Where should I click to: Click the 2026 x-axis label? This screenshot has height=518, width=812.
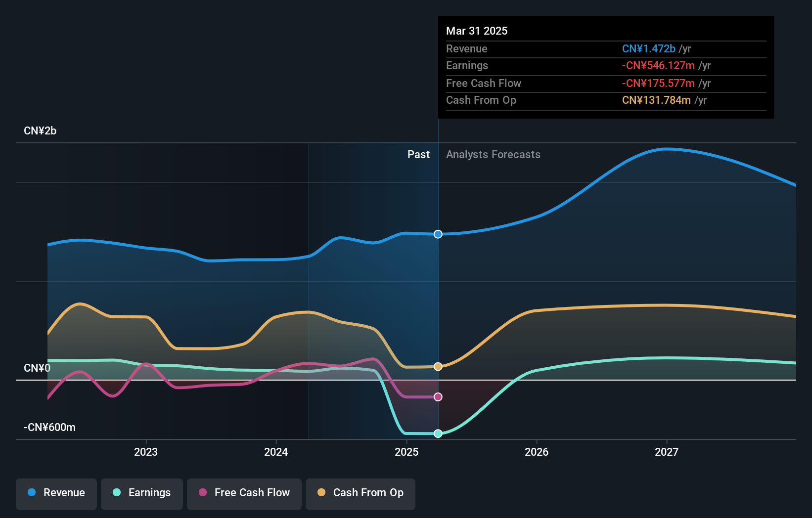537,452
